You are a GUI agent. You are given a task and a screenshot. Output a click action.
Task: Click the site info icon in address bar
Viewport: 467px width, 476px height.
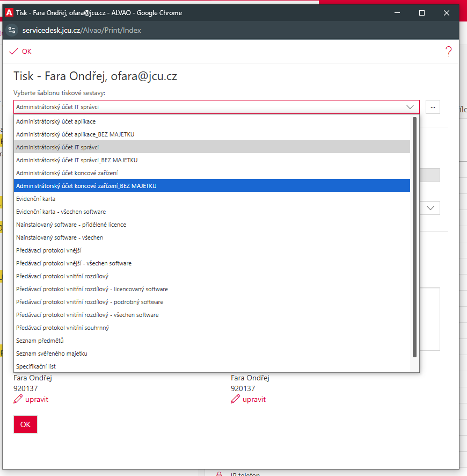tap(12, 30)
